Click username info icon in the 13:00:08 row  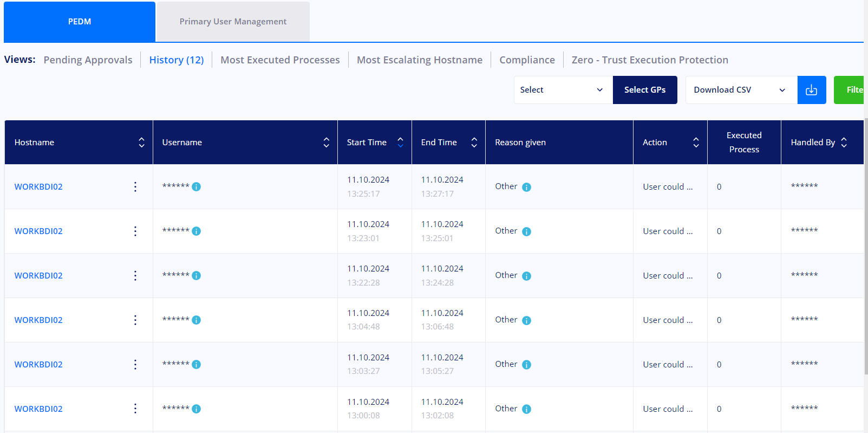(x=197, y=409)
